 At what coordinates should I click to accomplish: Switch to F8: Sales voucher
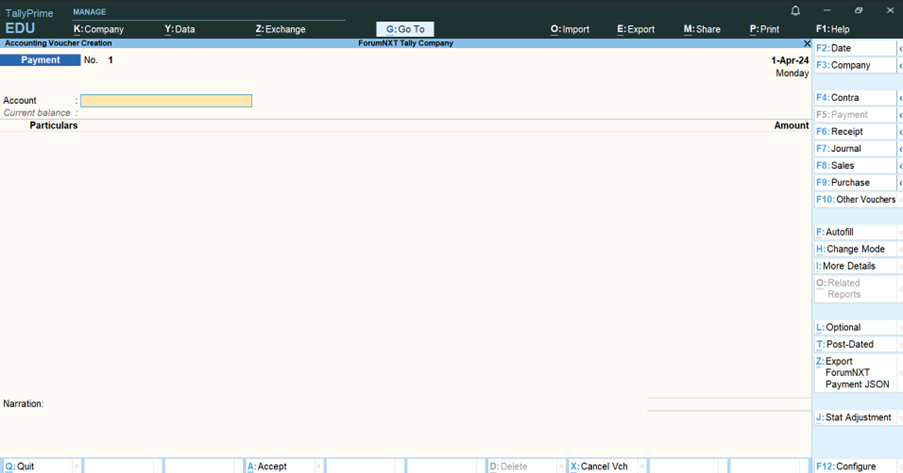point(855,165)
